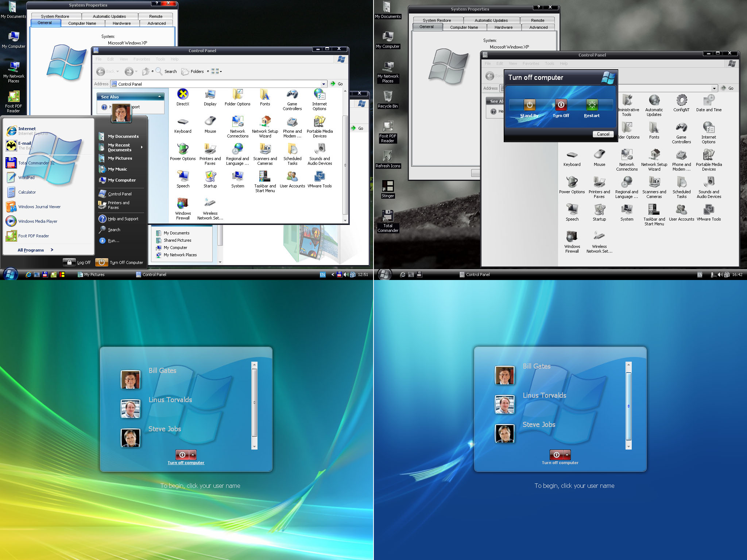Open Address dropdown in right Control Panel

coord(714,88)
